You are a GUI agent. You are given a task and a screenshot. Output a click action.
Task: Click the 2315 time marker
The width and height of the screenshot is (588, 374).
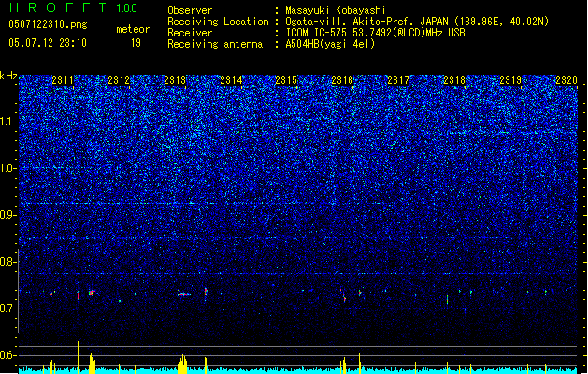[x=286, y=79]
